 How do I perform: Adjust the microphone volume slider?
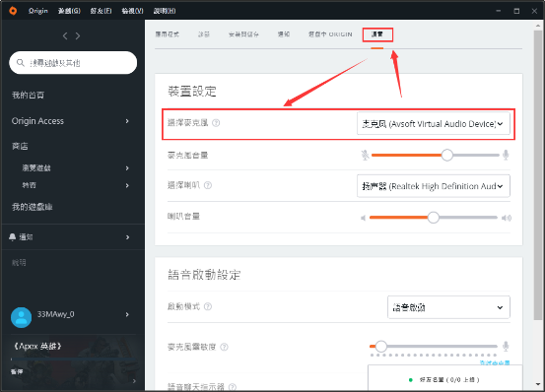point(436,155)
